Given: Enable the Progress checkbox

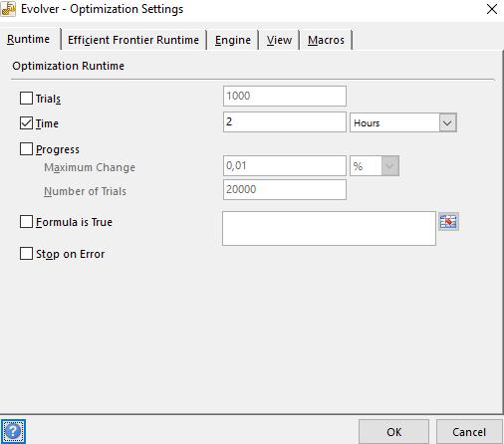Looking at the screenshot, I should pyautogui.click(x=26, y=149).
